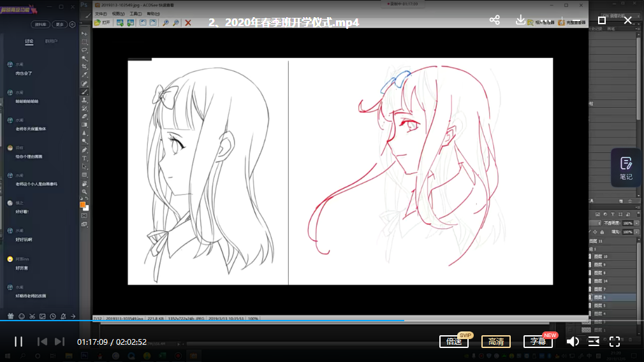The width and height of the screenshot is (644, 362).
Task: Mute the video volume speaker icon
Action: (573, 342)
